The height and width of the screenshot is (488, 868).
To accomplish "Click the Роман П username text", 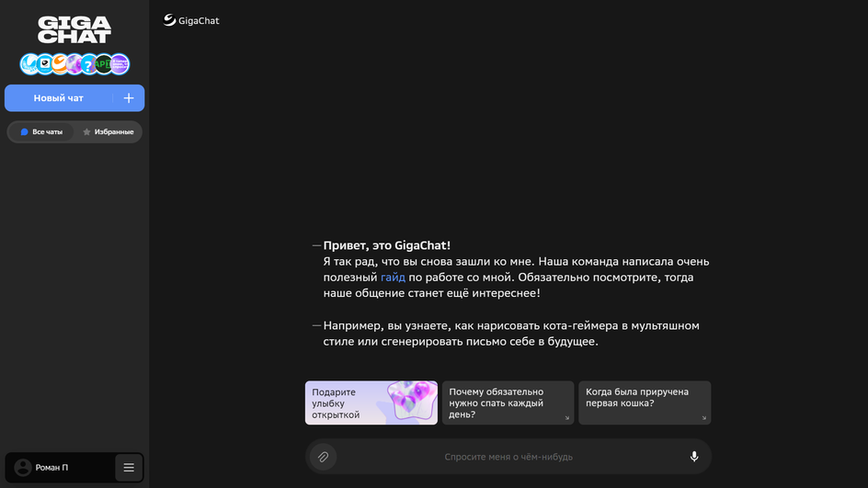I will coord(51,468).
